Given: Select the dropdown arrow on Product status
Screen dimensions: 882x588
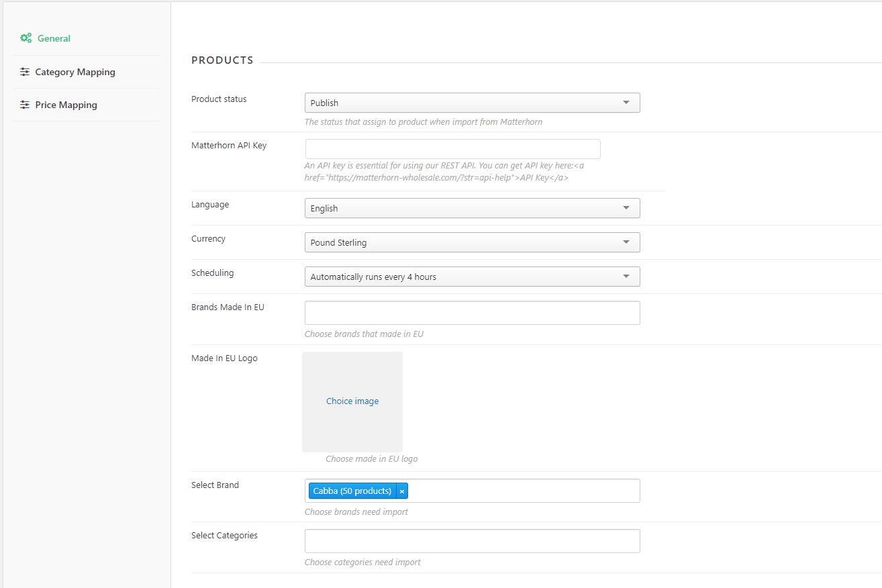Looking at the screenshot, I should [626, 103].
